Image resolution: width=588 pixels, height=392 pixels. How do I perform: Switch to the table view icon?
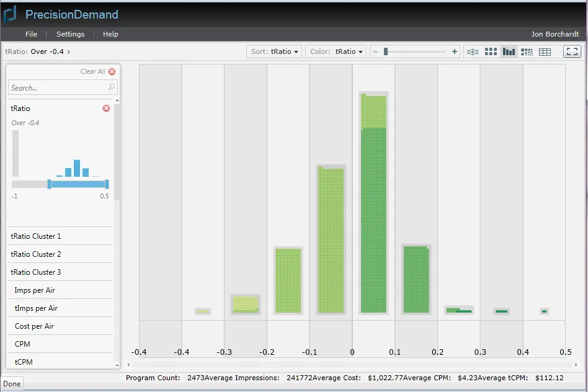545,51
